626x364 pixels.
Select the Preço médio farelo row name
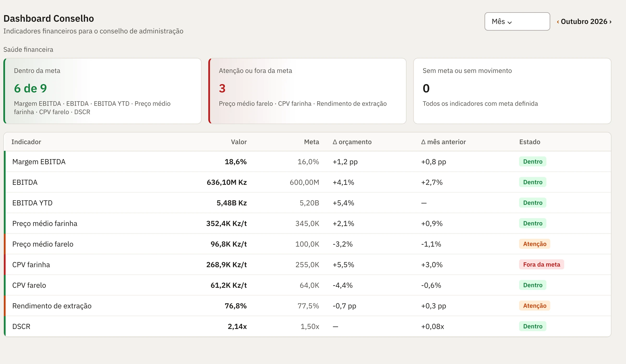pos(43,244)
